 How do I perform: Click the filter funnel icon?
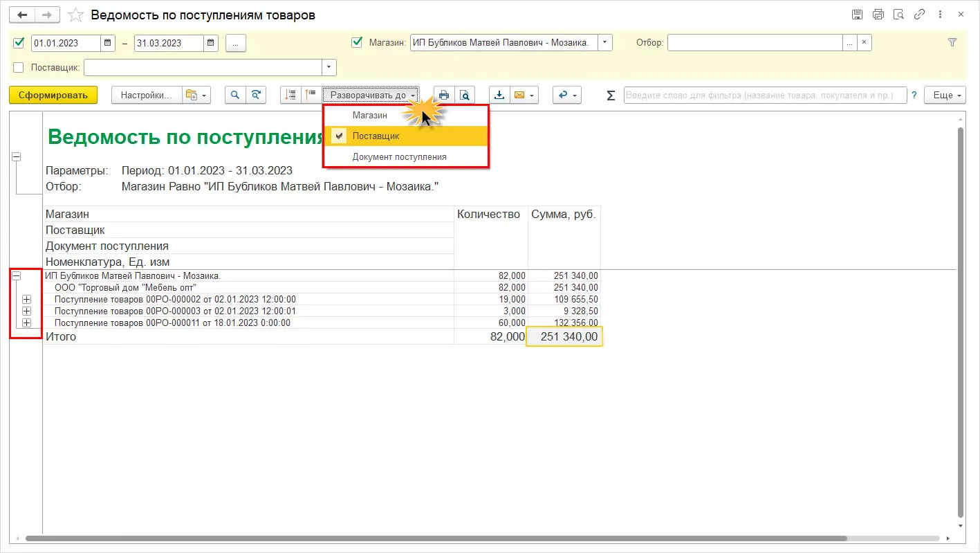tap(952, 43)
